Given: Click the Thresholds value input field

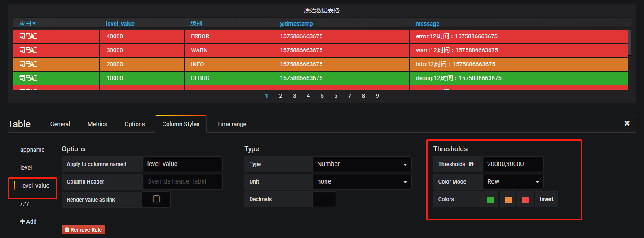Looking at the screenshot, I should tap(513, 164).
